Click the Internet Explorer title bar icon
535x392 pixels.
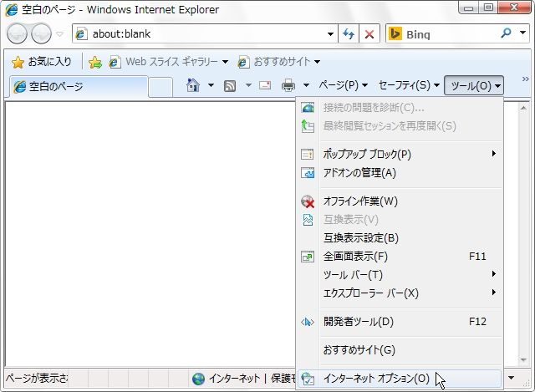pyautogui.click(x=11, y=9)
